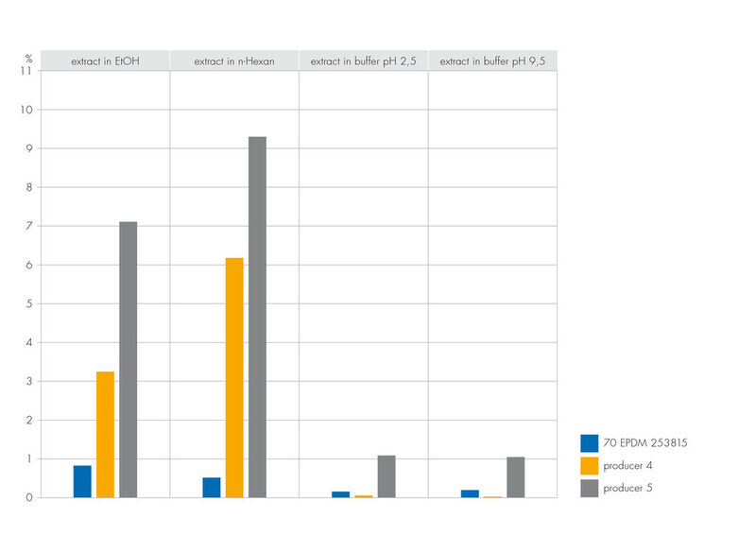Select the 'extract in buffer pH 2,5' header

click(364, 60)
